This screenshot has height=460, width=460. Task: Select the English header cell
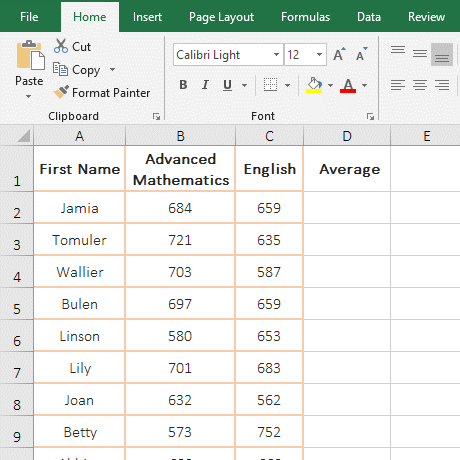coord(269,169)
